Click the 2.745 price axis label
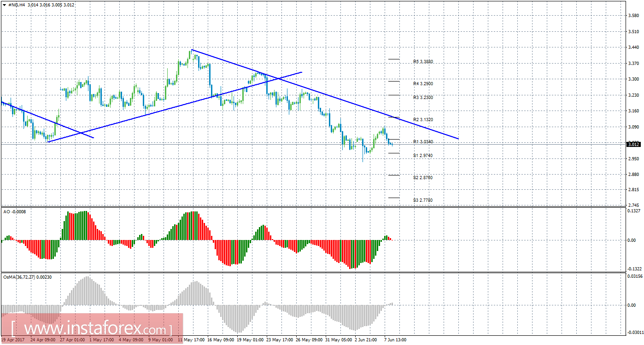This screenshot has height=345, width=644. 633,205
